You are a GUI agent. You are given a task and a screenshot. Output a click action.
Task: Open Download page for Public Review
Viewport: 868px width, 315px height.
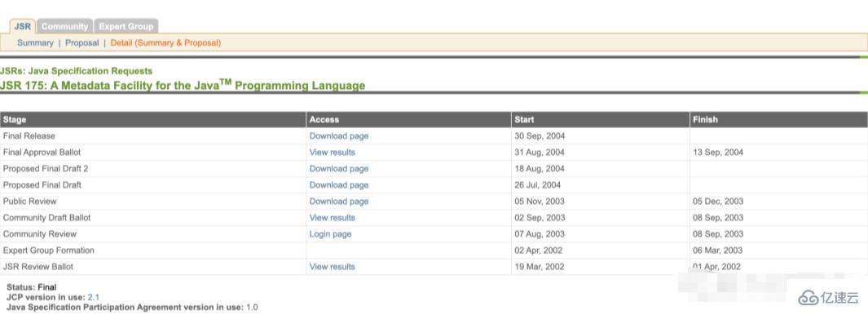click(339, 202)
